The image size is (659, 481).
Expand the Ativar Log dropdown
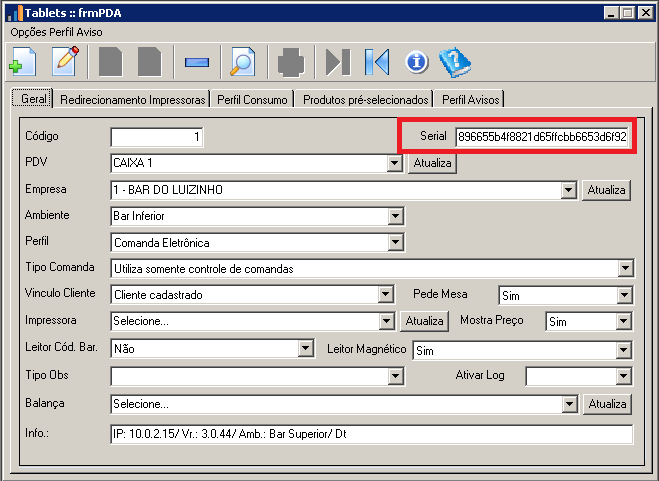point(623,376)
